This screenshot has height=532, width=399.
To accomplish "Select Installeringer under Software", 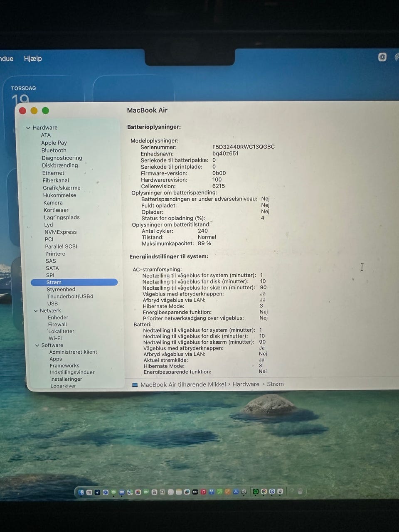I will pos(66,379).
